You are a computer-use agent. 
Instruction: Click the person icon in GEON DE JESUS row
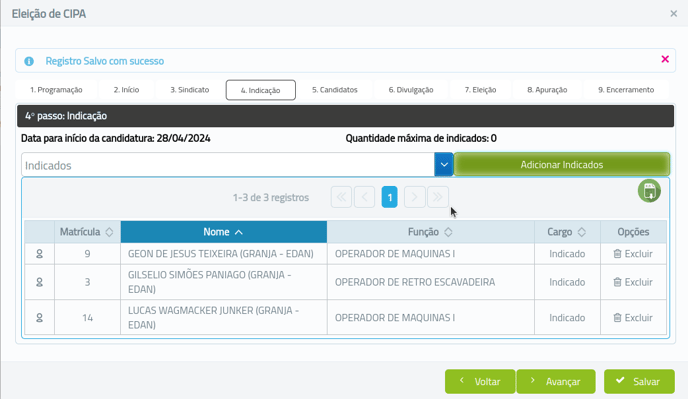coord(39,254)
